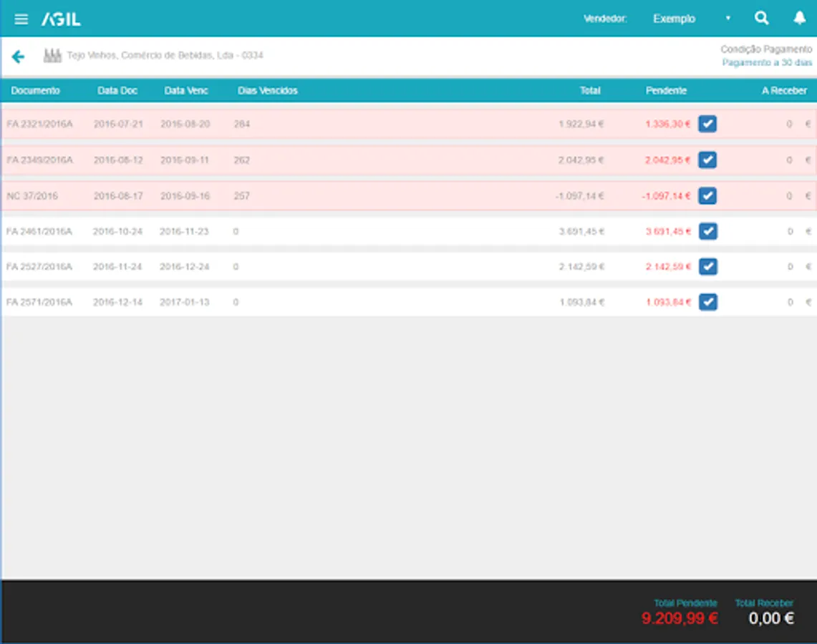Click days overdue value 257
817x644 pixels.
click(x=242, y=196)
